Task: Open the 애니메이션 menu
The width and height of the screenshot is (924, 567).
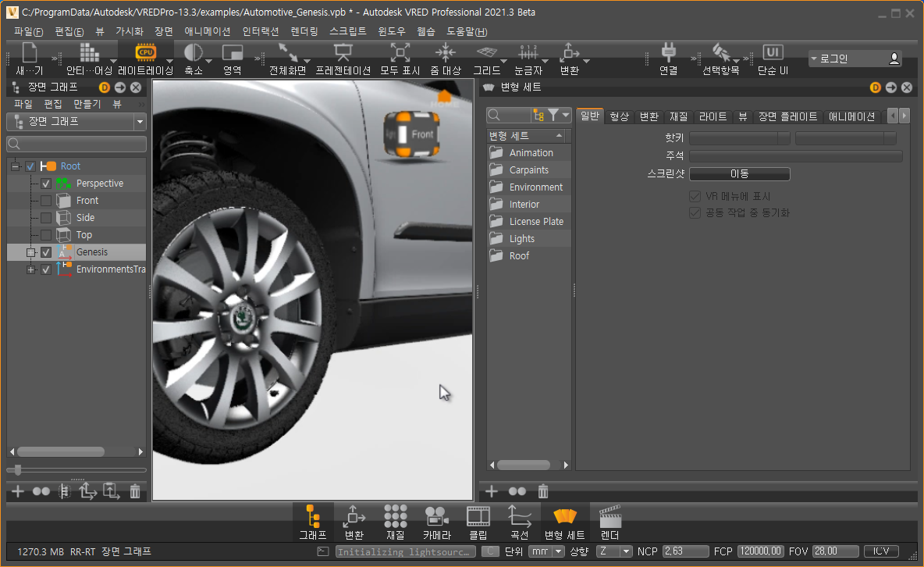Action: click(208, 31)
